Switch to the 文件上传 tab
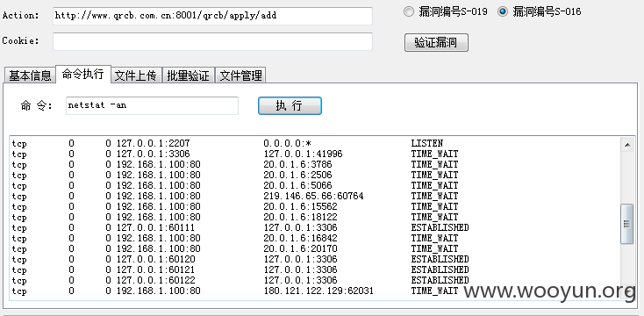The height and width of the screenshot is (316, 644). coord(136,75)
